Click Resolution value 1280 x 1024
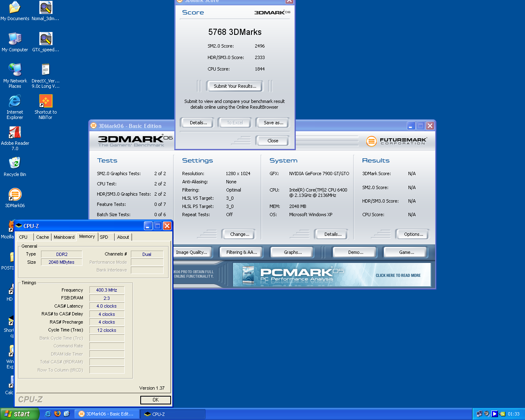Image resolution: width=525 pixels, height=420 pixels. 238,173
